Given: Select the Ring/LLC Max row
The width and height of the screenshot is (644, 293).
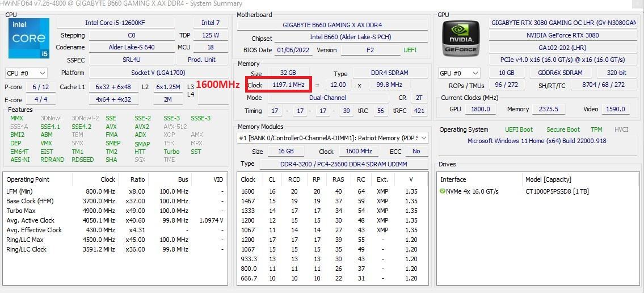Looking at the screenshot, I should (x=115, y=240).
